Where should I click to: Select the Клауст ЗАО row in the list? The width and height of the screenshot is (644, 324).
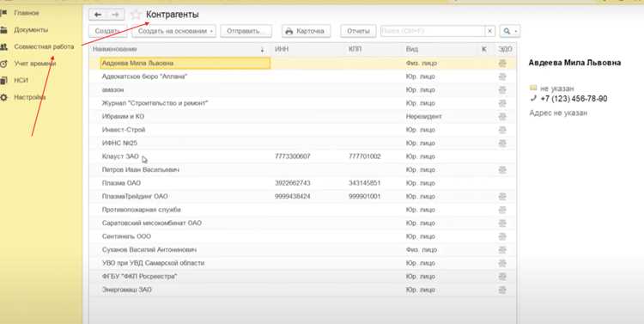[303, 156]
